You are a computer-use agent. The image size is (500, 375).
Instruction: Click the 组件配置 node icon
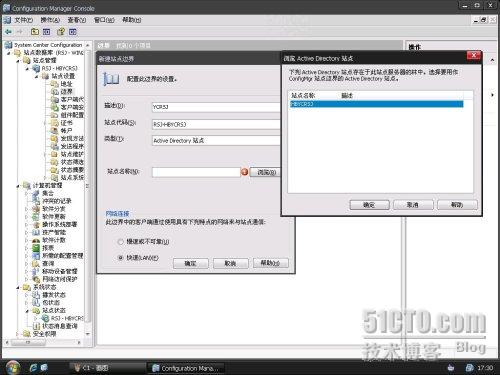coord(55,115)
